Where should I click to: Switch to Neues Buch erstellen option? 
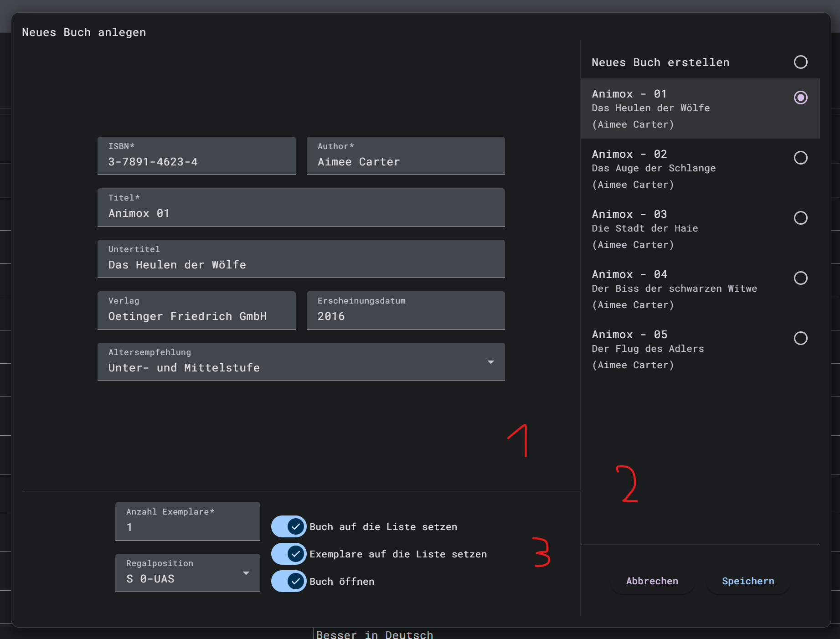[801, 62]
